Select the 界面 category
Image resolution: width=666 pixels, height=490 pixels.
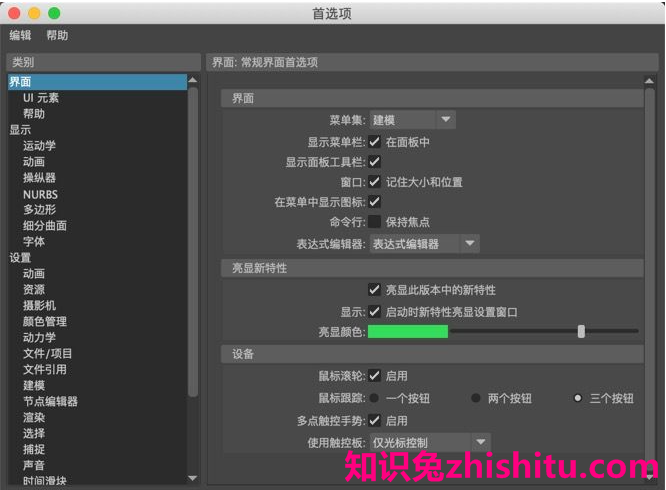click(x=97, y=82)
